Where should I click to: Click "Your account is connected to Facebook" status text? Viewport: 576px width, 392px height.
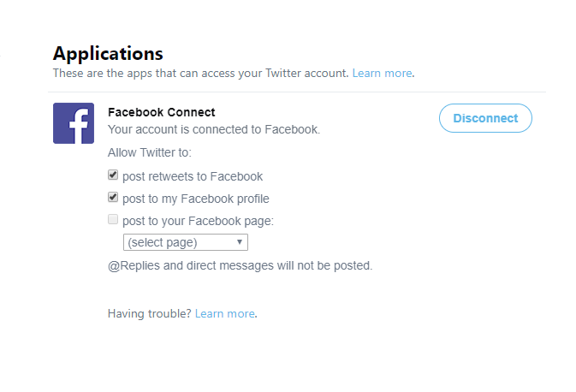point(213,130)
